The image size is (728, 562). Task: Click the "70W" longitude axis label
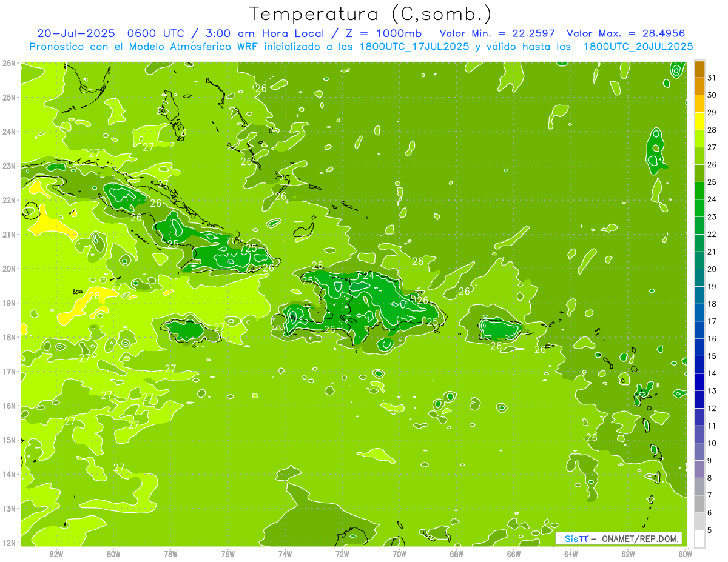[x=399, y=554]
